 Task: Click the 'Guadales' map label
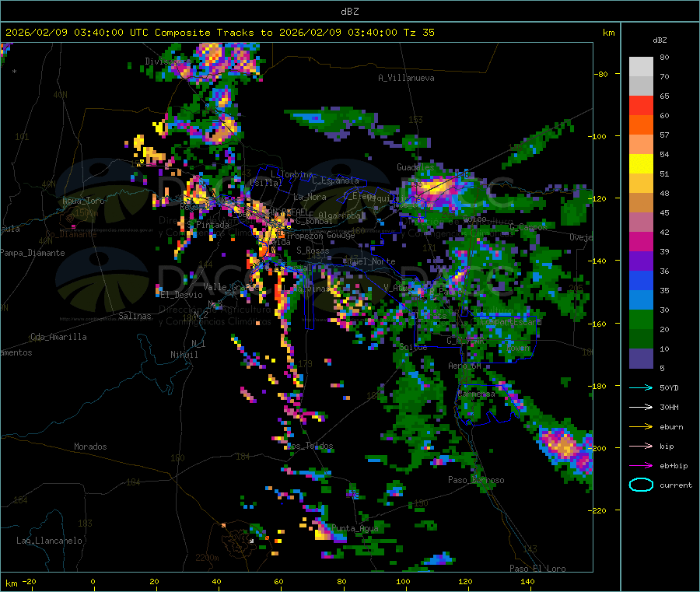point(415,167)
